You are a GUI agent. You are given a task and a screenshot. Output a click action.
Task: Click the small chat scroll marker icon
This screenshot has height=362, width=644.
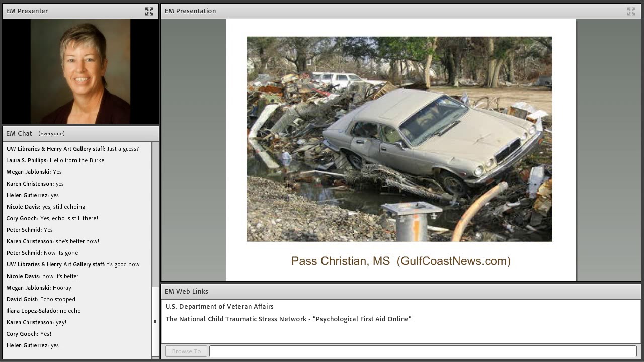pyautogui.click(x=155, y=322)
